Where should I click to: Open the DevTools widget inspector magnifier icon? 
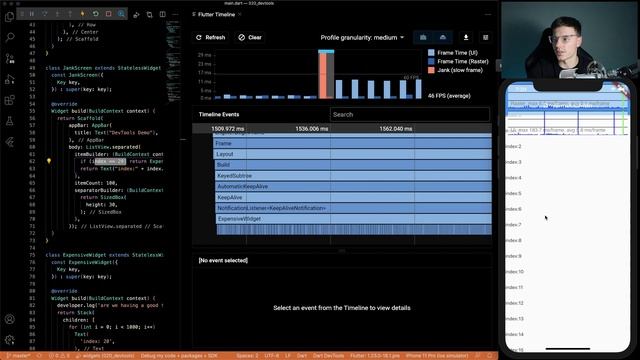coord(121,14)
